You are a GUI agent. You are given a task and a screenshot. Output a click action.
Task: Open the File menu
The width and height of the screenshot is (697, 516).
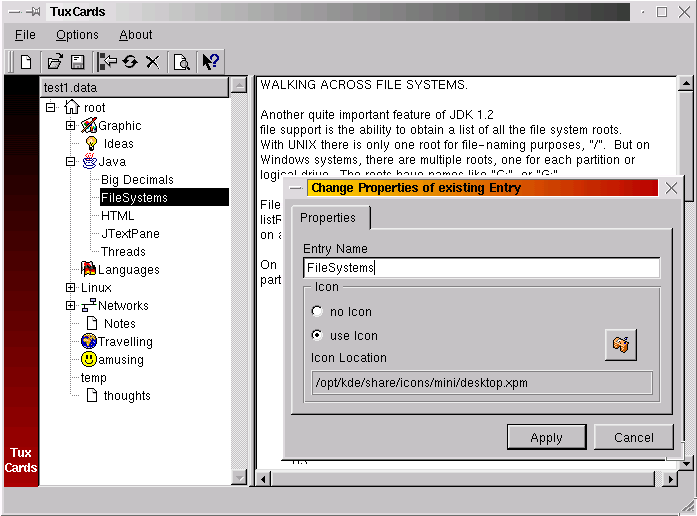coord(25,35)
